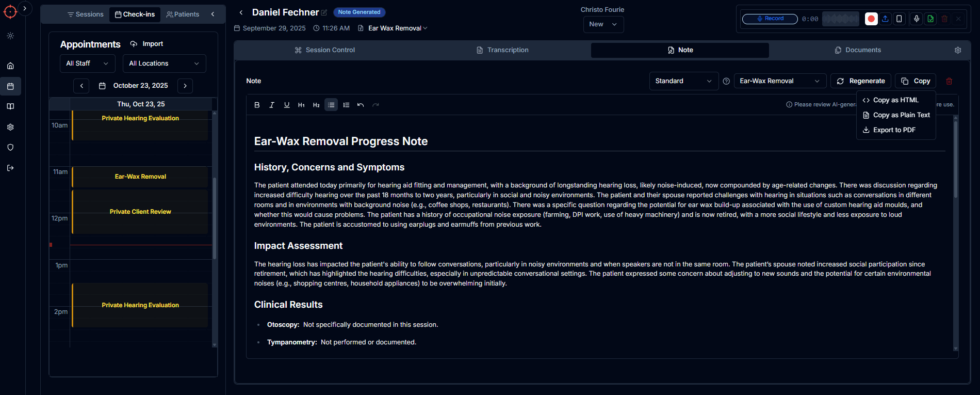980x395 pixels.
Task: Click the red trash icon beside Copy
Action: tap(949, 81)
